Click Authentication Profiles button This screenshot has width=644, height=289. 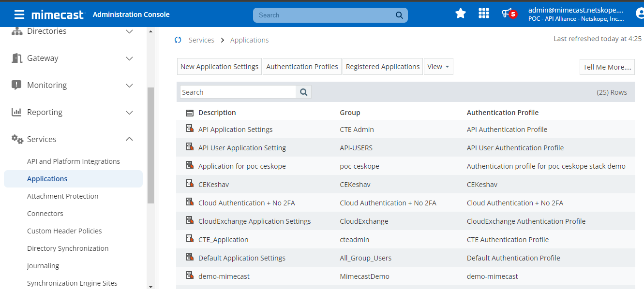pos(302,67)
